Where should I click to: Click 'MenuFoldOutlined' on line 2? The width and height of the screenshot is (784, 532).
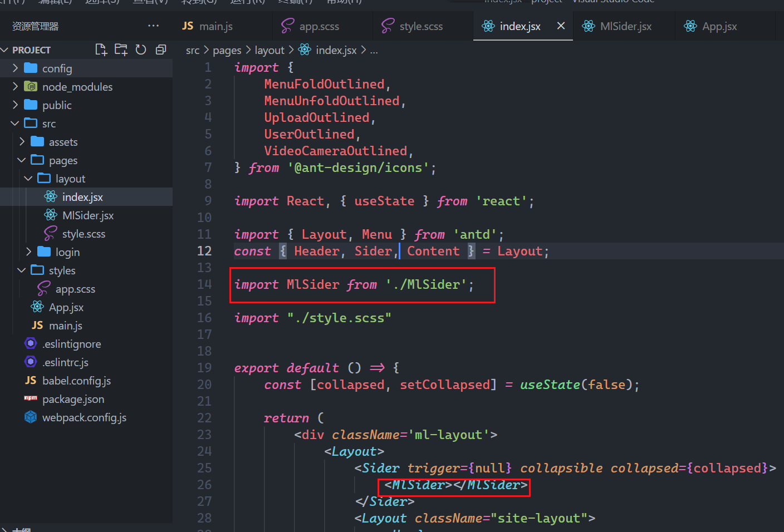(x=324, y=84)
